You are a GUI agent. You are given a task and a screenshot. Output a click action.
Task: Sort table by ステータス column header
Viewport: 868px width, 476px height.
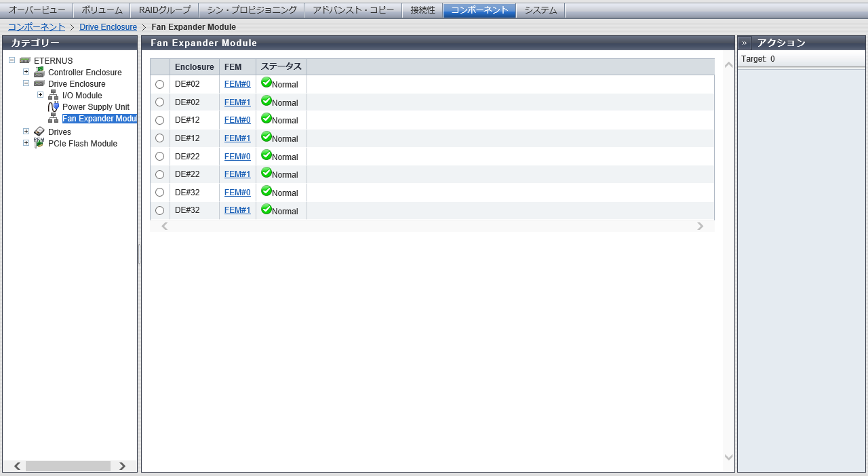point(281,66)
